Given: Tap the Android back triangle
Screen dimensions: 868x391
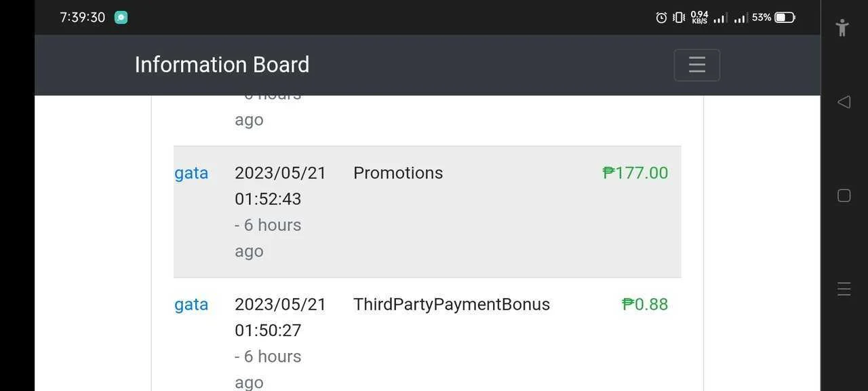Looking at the screenshot, I should click(x=844, y=102).
